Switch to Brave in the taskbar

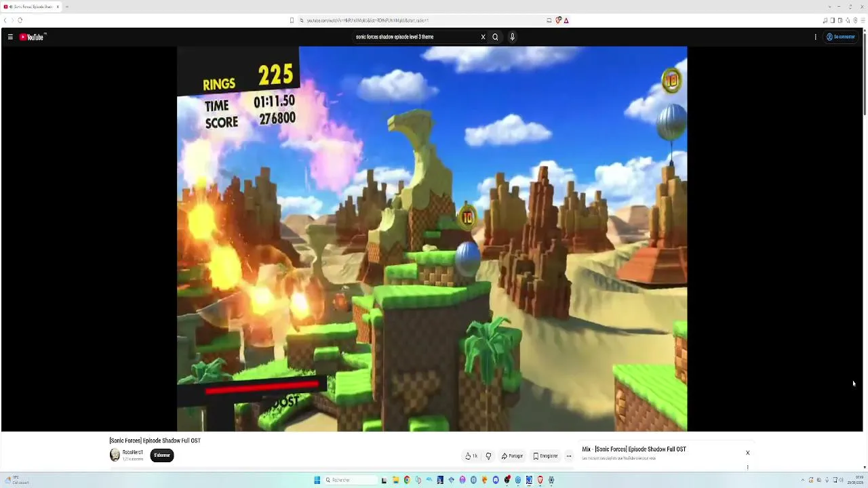point(540,480)
